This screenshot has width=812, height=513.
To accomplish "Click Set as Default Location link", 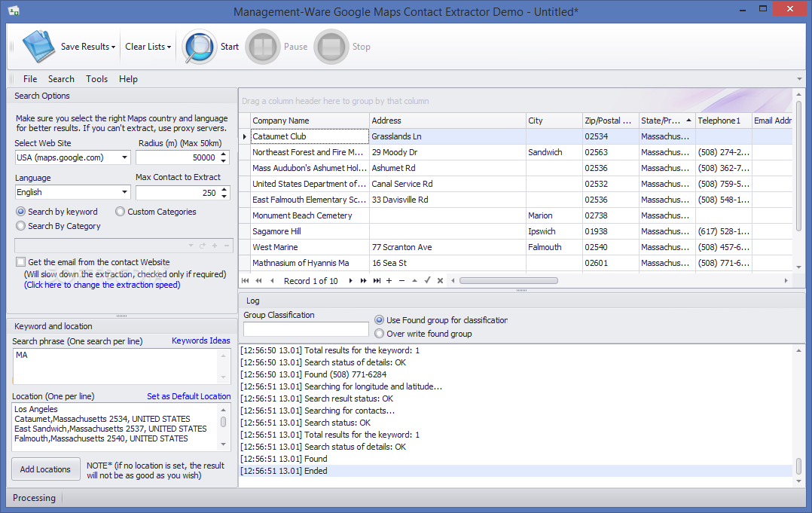I will tap(189, 396).
